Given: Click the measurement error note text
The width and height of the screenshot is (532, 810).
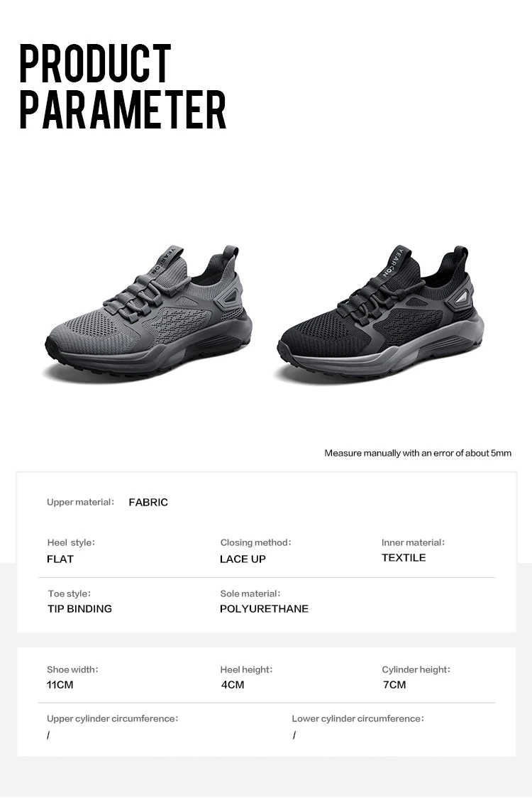Looking at the screenshot, I should (x=418, y=453).
